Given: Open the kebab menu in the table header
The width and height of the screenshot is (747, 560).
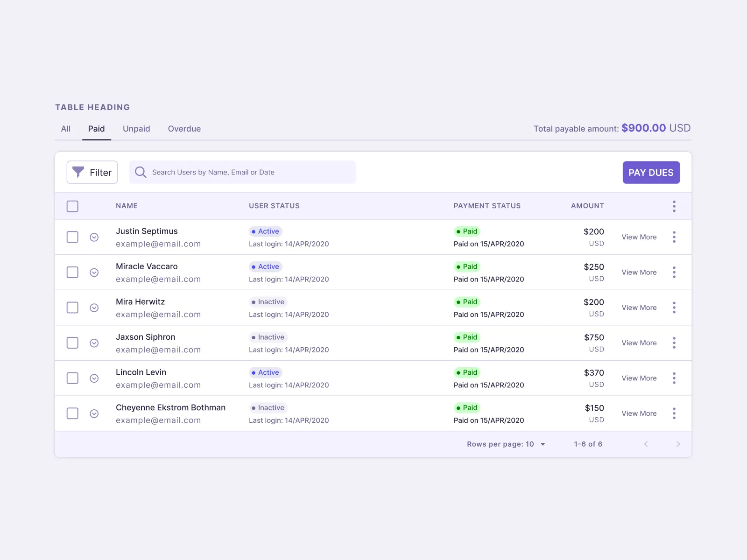Looking at the screenshot, I should pyautogui.click(x=674, y=206).
